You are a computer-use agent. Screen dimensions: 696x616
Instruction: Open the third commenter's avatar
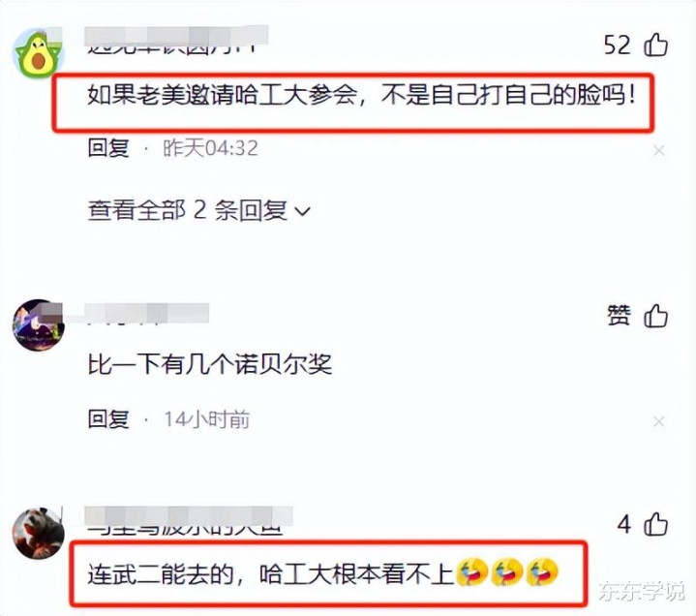[x=38, y=533]
